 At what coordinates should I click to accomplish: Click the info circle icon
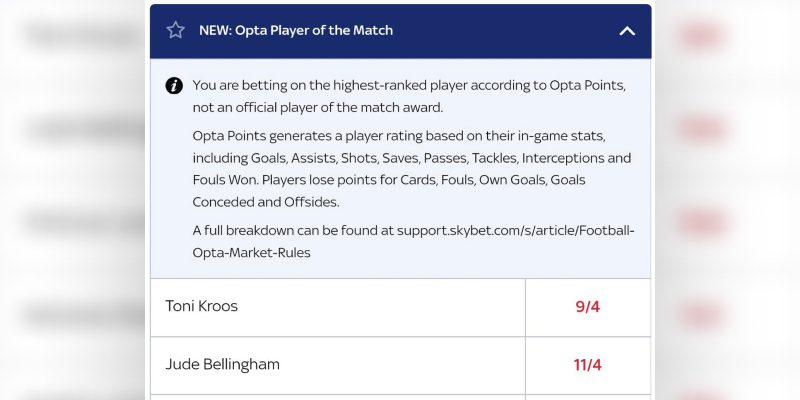[x=174, y=86]
